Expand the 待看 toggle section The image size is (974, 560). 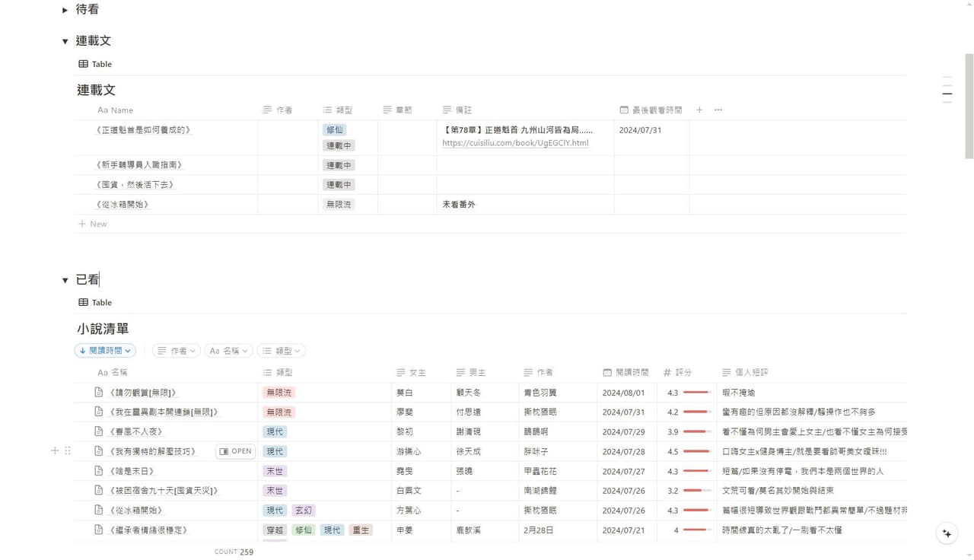click(65, 10)
